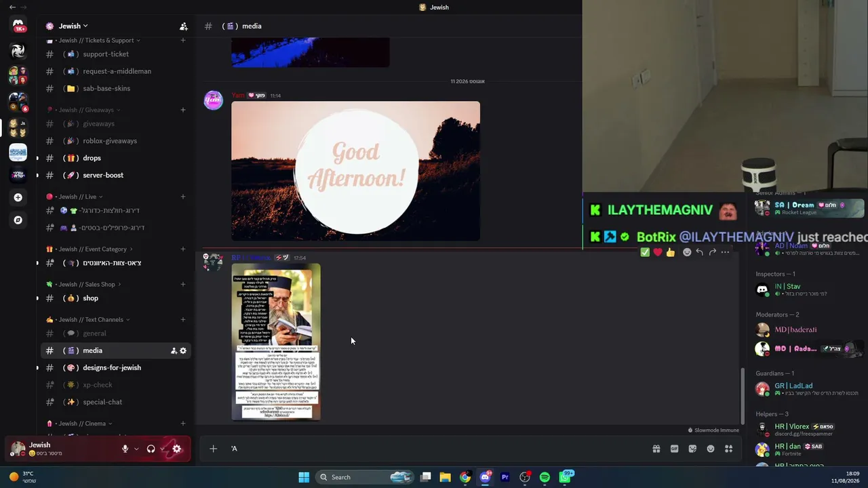Viewport: 868px width, 488px height.
Task: Click the invite people icon beside Jewish header
Action: tap(183, 26)
